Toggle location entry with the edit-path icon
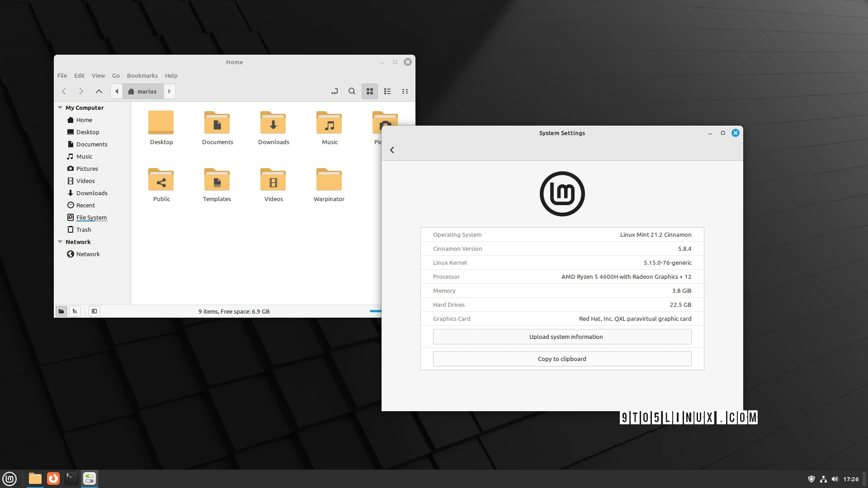 (x=335, y=91)
